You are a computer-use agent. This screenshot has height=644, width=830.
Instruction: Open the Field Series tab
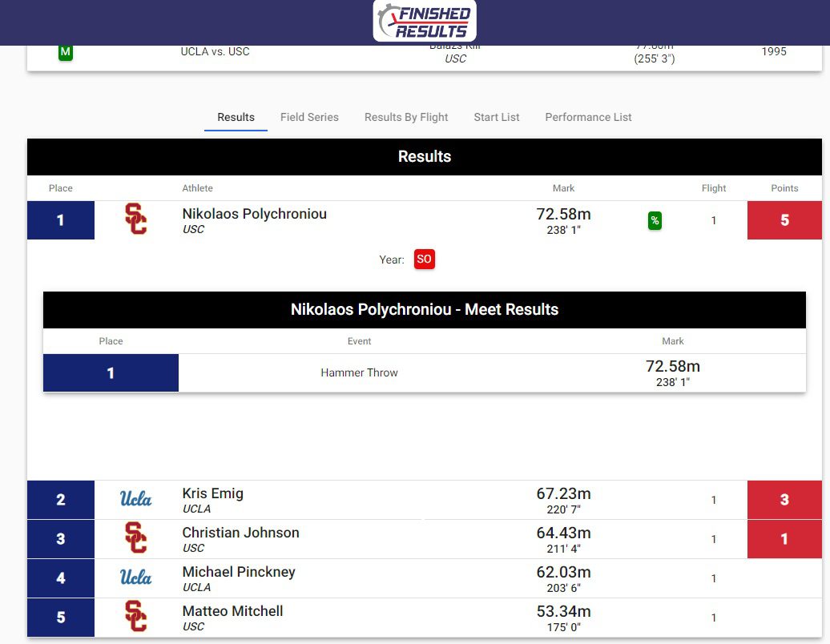coord(309,118)
